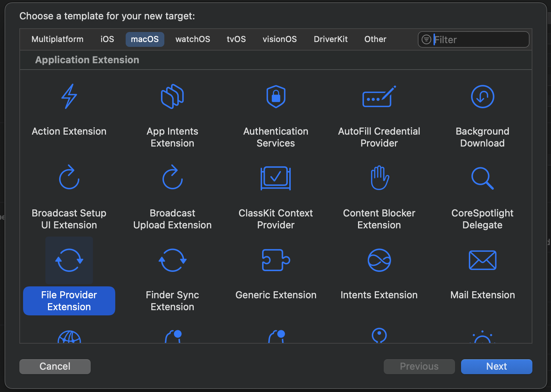The width and height of the screenshot is (551, 392).
Task: Select the File Provider Extension sync icon
Action: 69,260
